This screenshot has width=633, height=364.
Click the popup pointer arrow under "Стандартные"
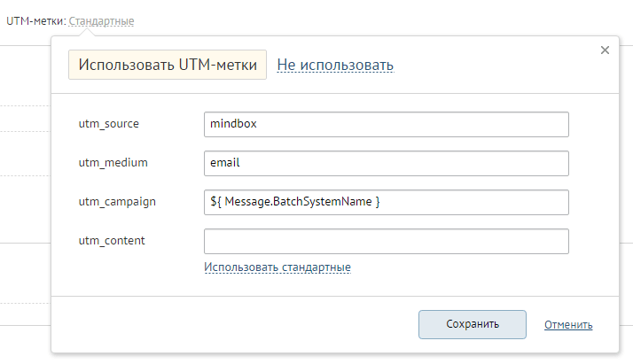coord(87,33)
